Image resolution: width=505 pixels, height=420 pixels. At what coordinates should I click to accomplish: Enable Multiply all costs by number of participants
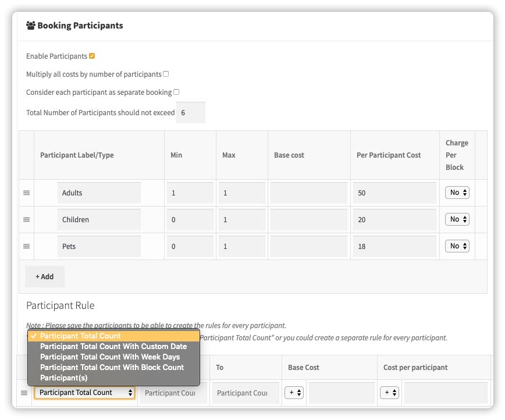point(166,74)
